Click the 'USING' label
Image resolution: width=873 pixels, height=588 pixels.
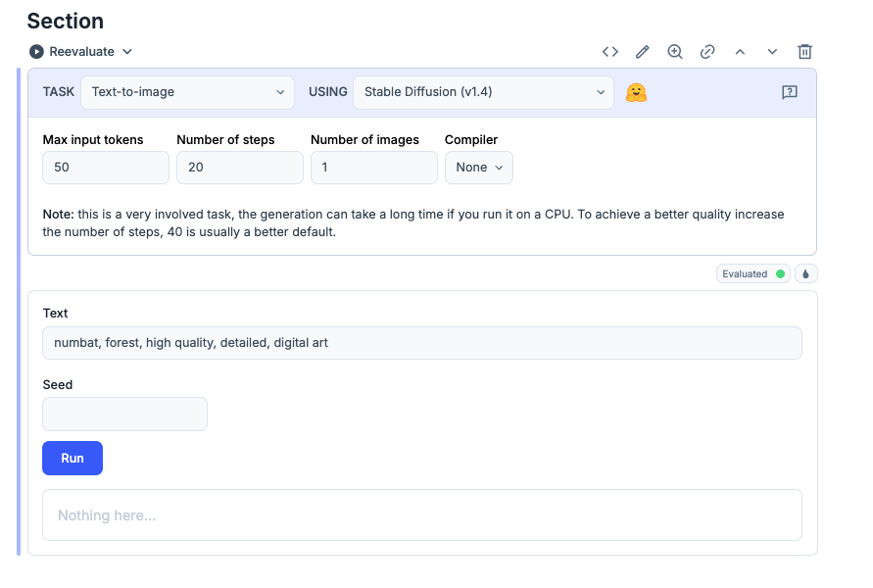[328, 92]
